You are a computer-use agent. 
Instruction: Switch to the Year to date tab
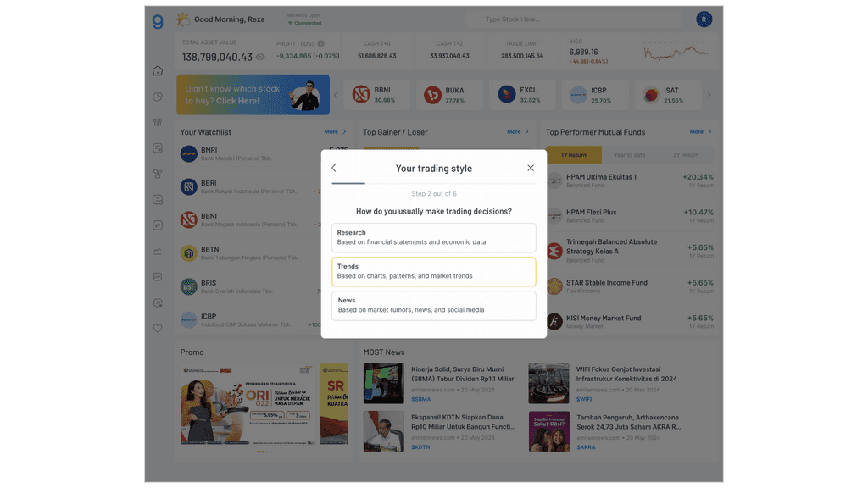click(x=630, y=155)
